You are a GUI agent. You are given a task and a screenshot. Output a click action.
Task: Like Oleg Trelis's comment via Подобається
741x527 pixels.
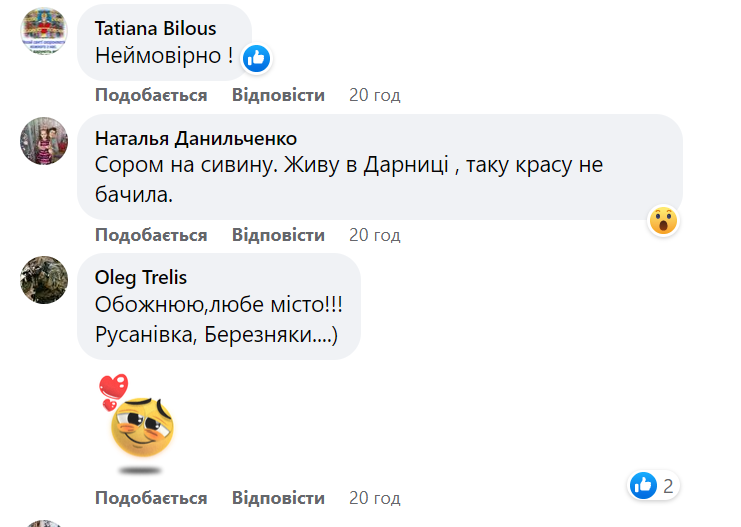(151, 497)
